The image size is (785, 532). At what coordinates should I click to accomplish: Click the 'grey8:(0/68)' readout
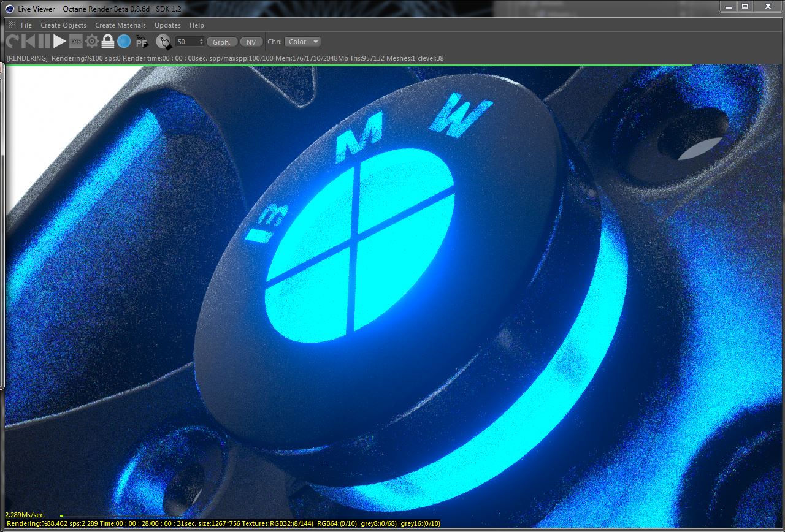pos(379,523)
